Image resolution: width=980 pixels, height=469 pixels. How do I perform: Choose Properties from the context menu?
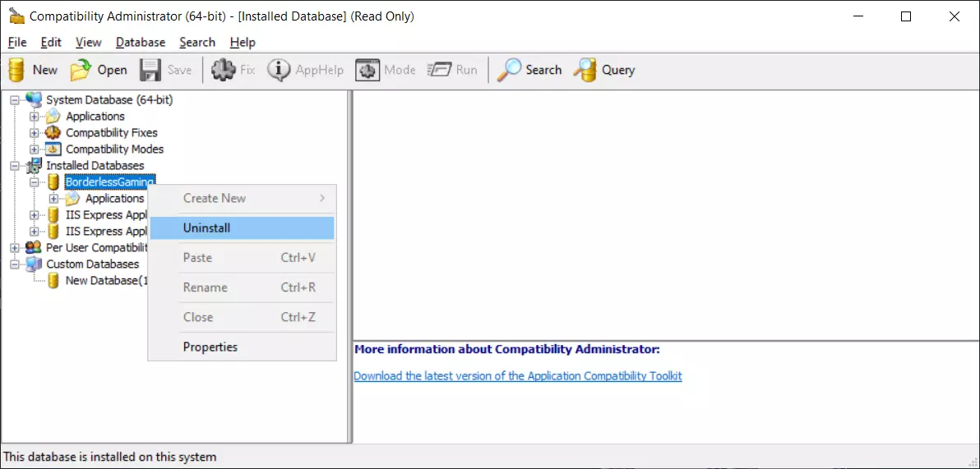[x=242, y=347]
